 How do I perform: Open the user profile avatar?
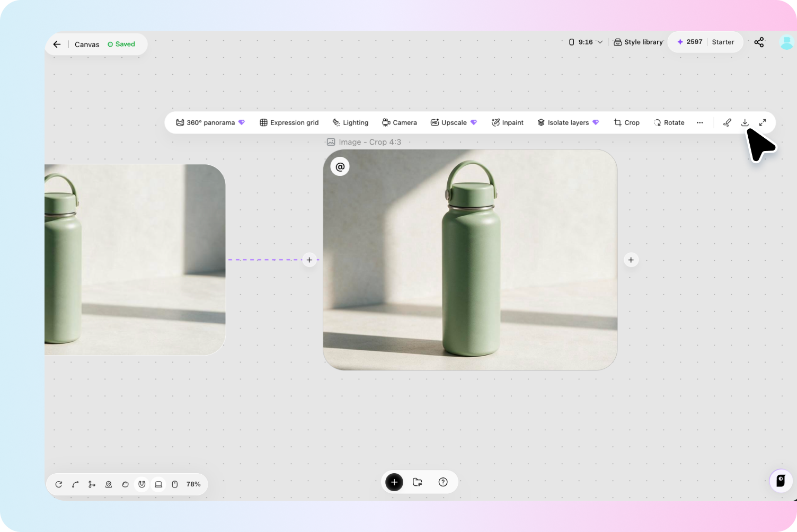click(787, 42)
